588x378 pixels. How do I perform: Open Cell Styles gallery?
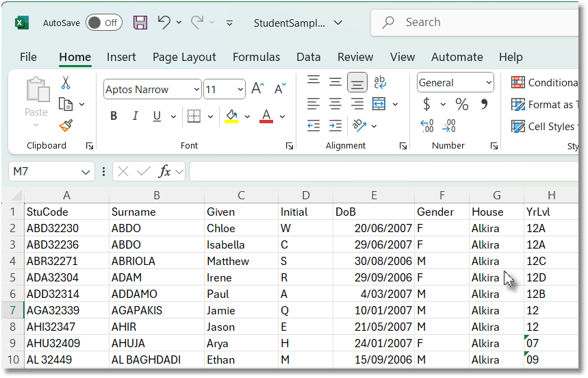pyautogui.click(x=545, y=127)
